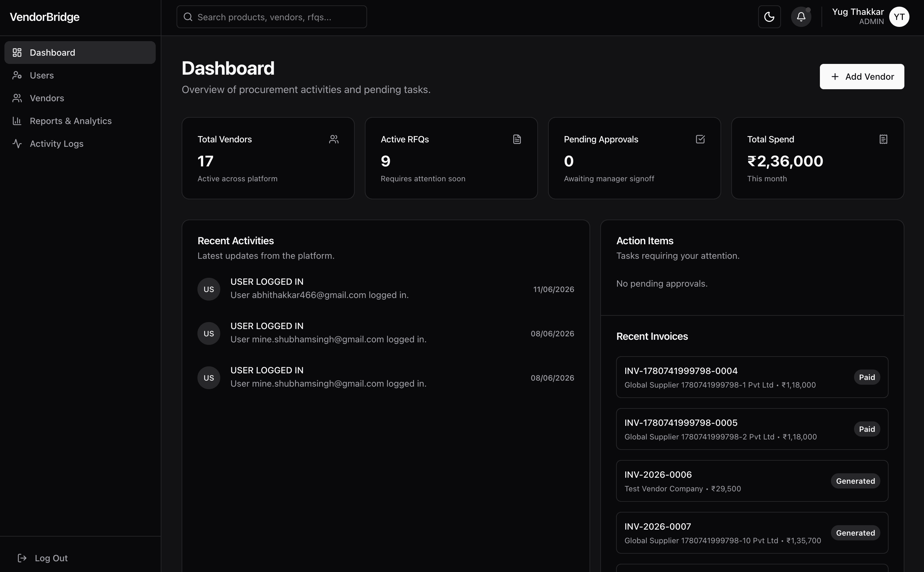Click 'No pending approvals.' text
Image resolution: width=924 pixels, height=572 pixels.
(x=662, y=284)
